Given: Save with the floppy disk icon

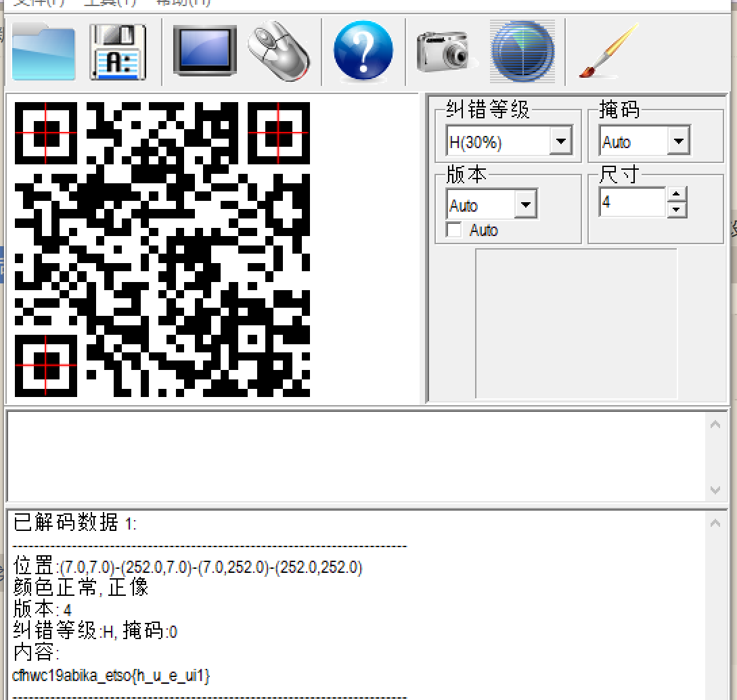Looking at the screenshot, I should [118, 51].
